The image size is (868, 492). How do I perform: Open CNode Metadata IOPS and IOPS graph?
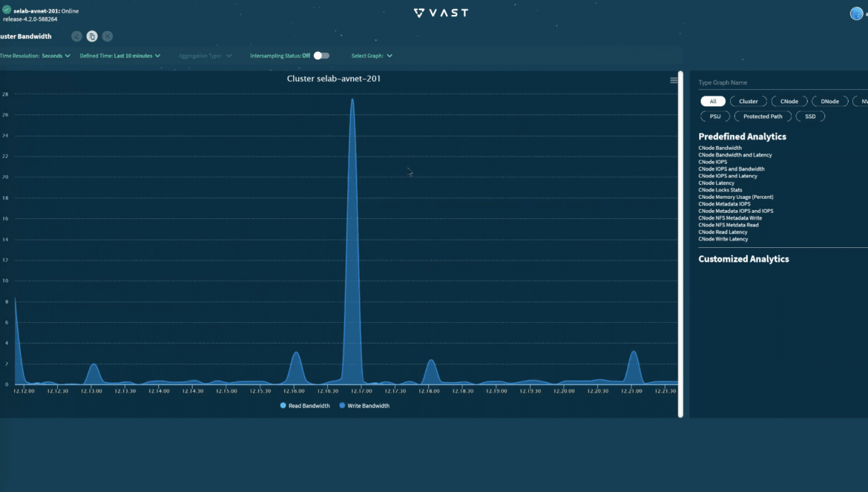[x=736, y=211]
